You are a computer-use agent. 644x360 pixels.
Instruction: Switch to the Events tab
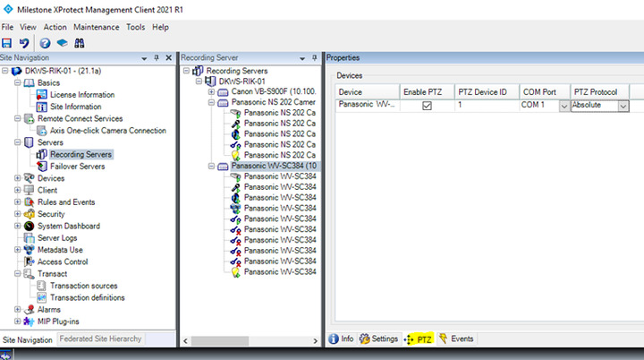[456, 339]
